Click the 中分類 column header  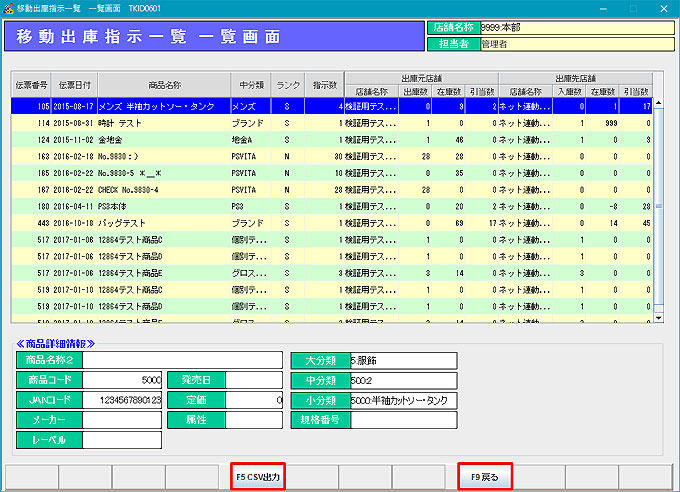[249, 84]
